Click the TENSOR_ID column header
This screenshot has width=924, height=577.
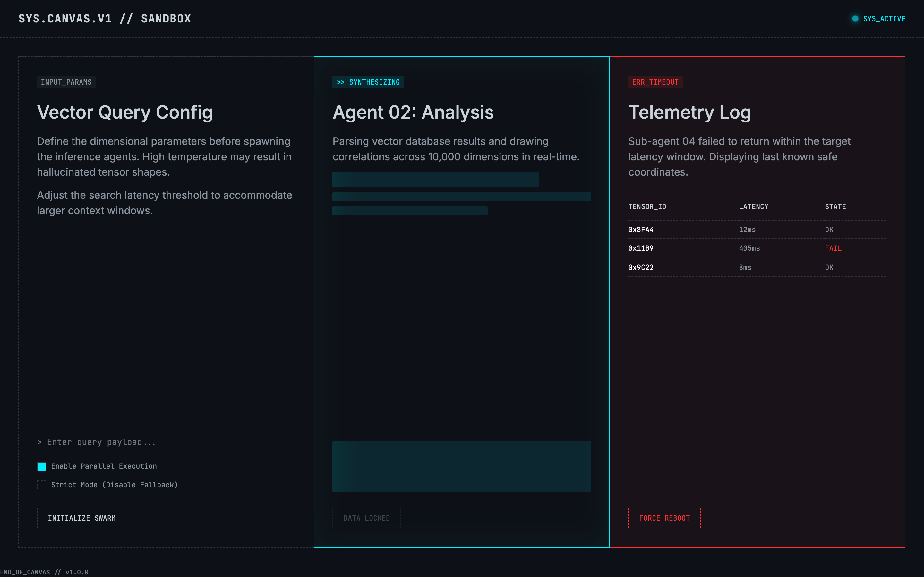(647, 206)
